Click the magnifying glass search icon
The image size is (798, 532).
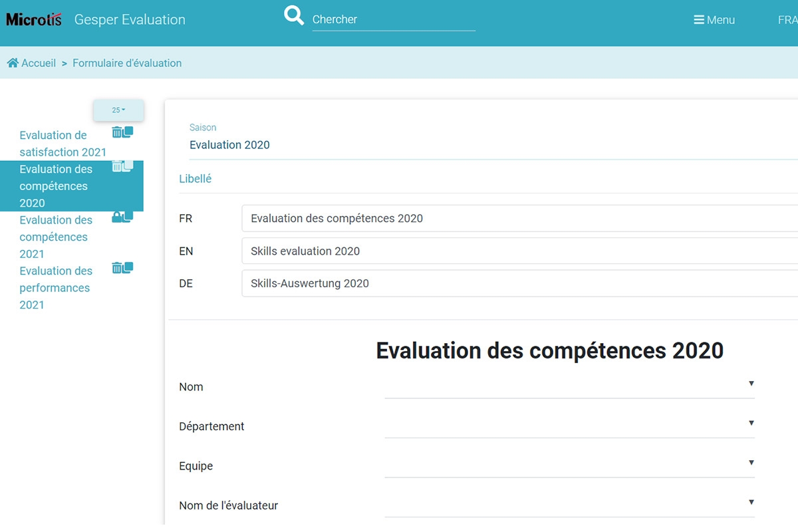[293, 15]
